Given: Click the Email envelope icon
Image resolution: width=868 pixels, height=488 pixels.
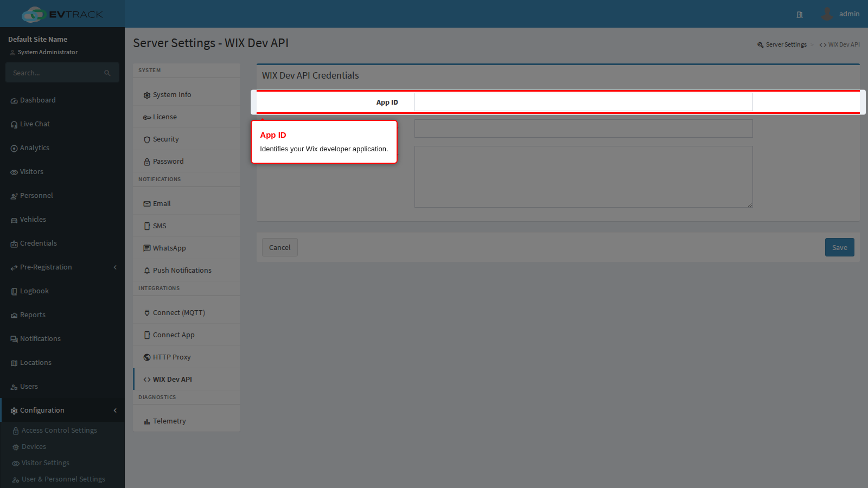Looking at the screenshot, I should point(147,204).
